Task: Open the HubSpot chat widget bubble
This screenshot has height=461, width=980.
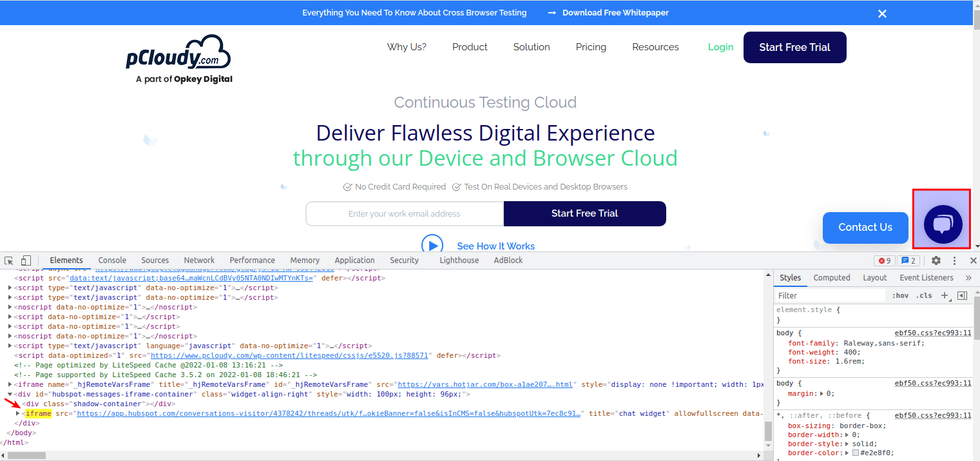Action: [x=943, y=224]
